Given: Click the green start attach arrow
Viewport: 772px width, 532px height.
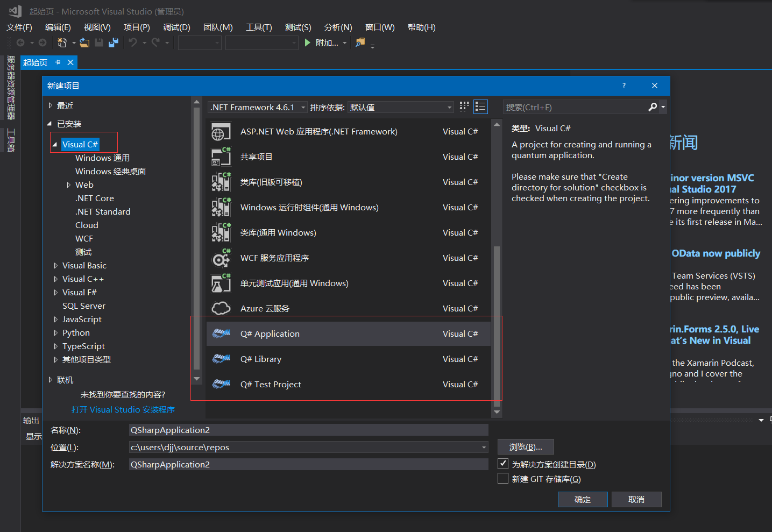Looking at the screenshot, I should 307,42.
